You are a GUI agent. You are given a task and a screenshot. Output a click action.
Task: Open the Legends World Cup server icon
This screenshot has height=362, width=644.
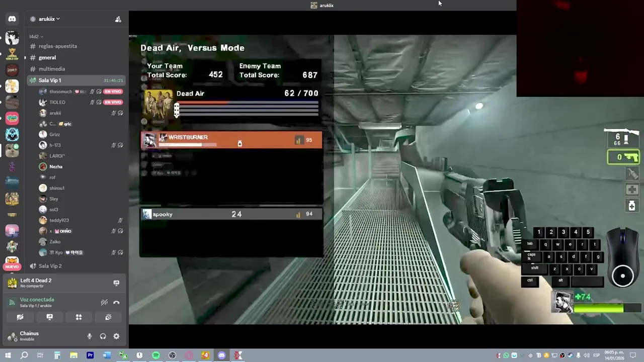pyautogui.click(x=12, y=54)
